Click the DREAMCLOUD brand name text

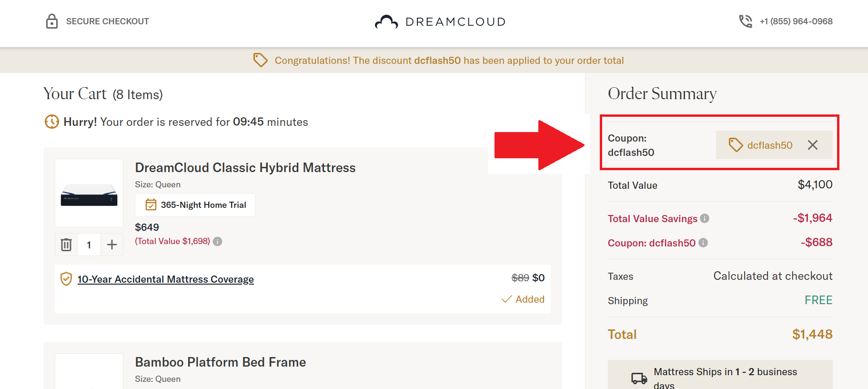(455, 22)
